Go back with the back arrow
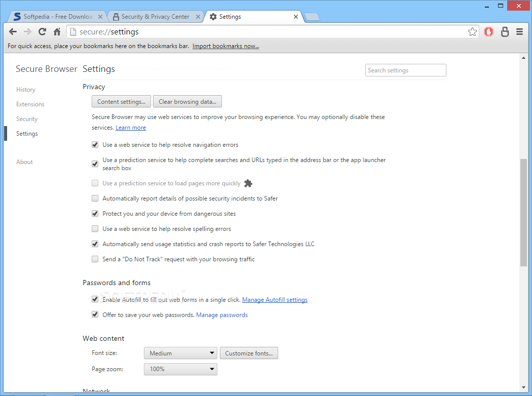 13,32
